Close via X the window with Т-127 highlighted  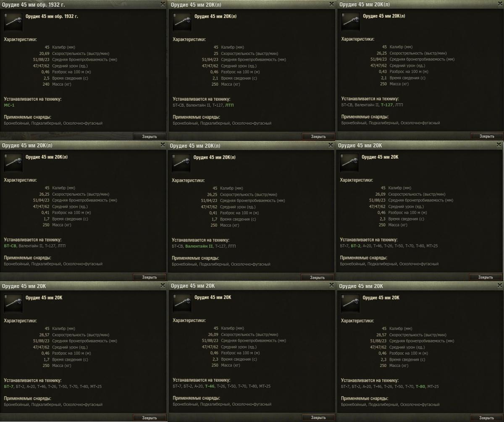500,4
